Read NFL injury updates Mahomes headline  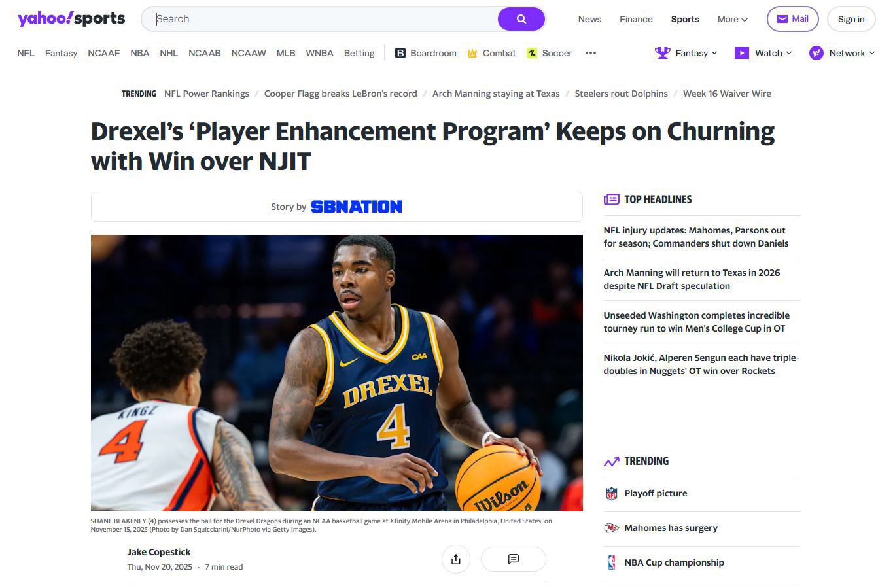pos(696,237)
